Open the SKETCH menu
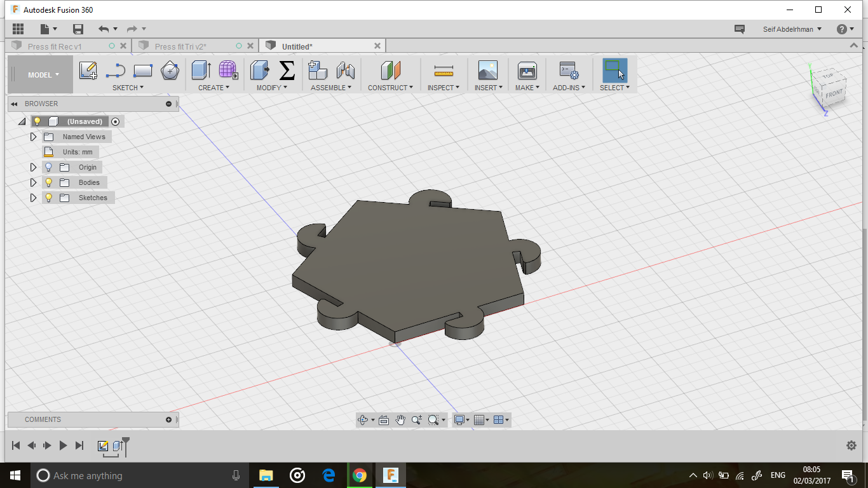Image resolution: width=868 pixels, height=488 pixels. tap(128, 88)
